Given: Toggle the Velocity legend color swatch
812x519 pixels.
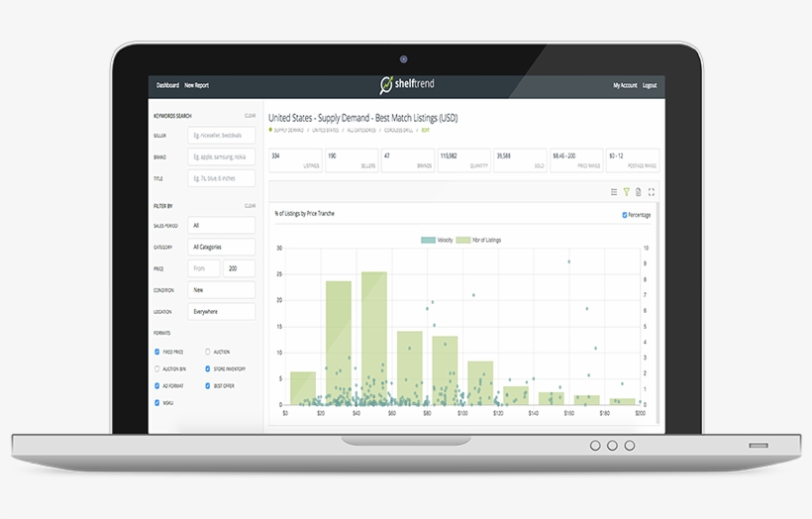Looking at the screenshot, I should (428, 240).
